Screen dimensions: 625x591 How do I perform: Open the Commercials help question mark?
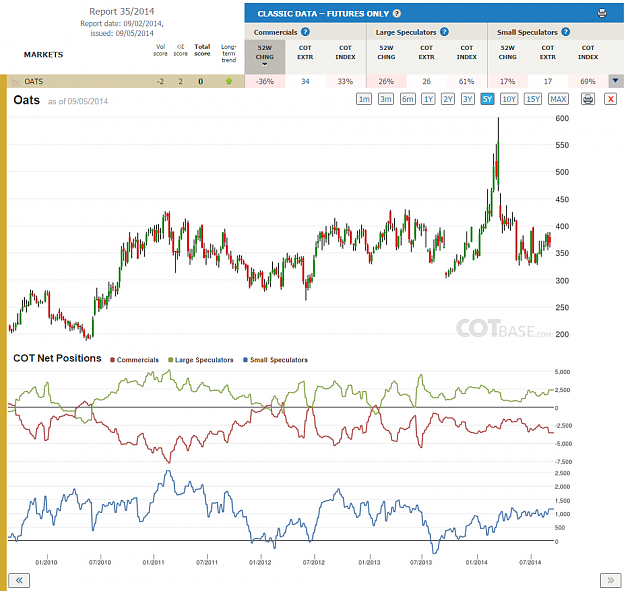[305, 32]
